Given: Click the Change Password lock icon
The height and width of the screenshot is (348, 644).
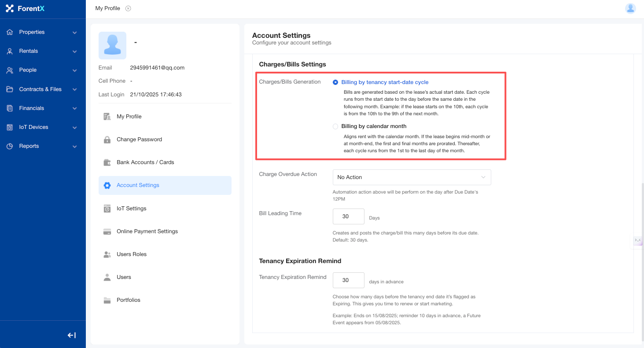Looking at the screenshot, I should coord(107,139).
